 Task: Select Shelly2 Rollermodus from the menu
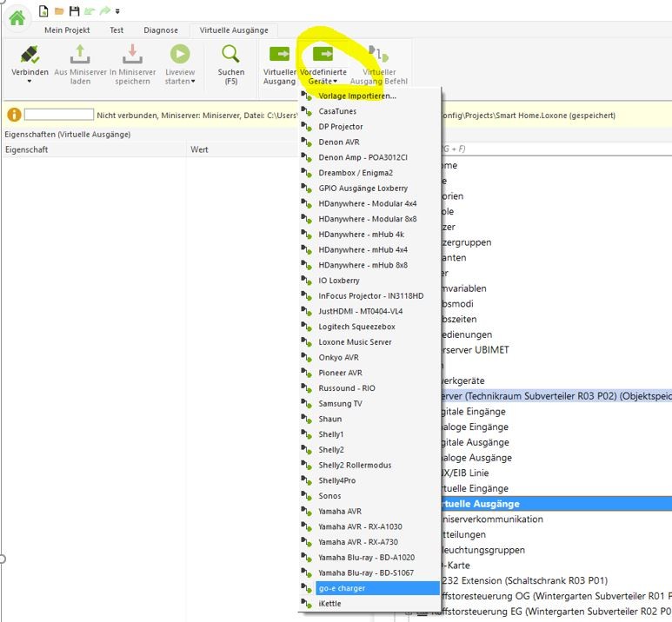(x=355, y=465)
